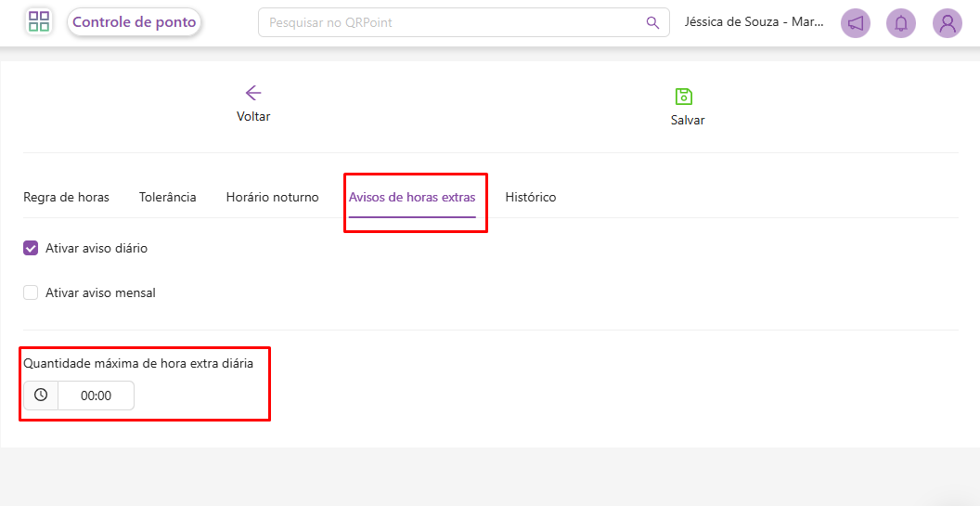Click the Jéssica de Souza account name
The width and height of the screenshot is (980, 506).
click(x=754, y=22)
